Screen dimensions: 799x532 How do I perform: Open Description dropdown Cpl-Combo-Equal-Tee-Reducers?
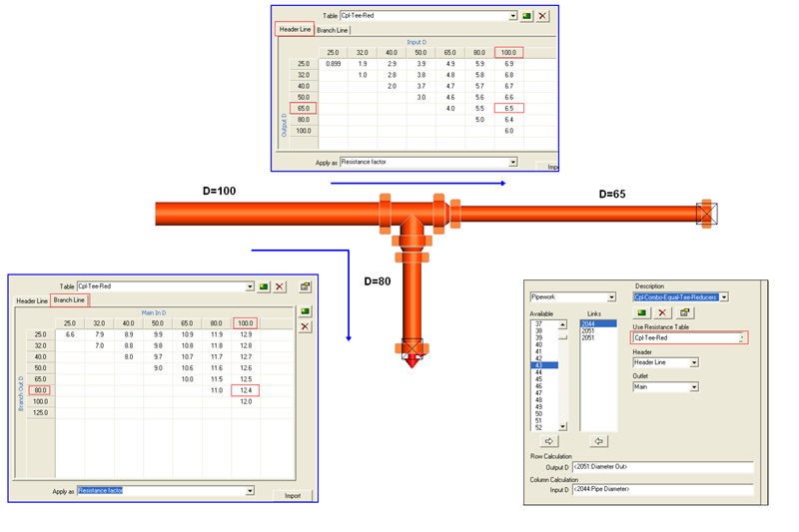(724, 296)
